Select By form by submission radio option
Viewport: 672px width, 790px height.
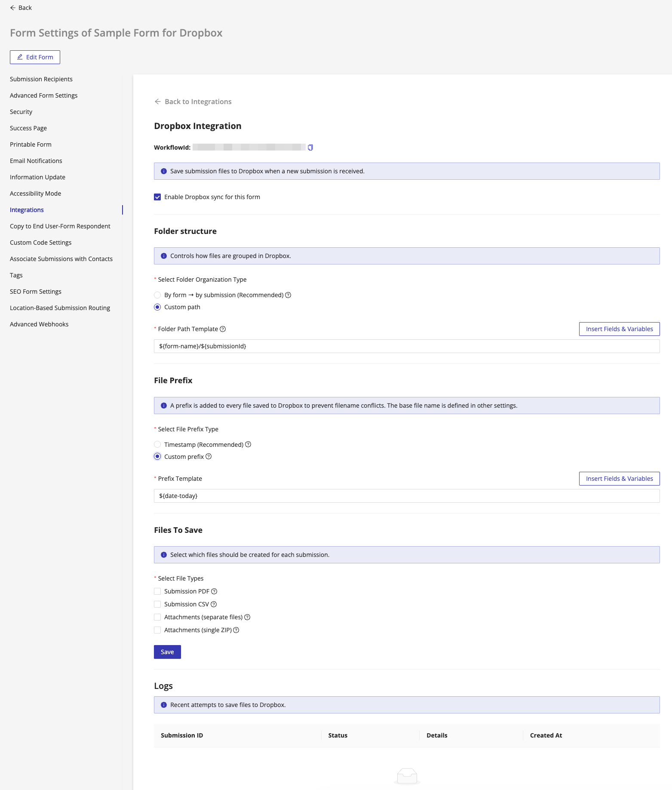[157, 295]
